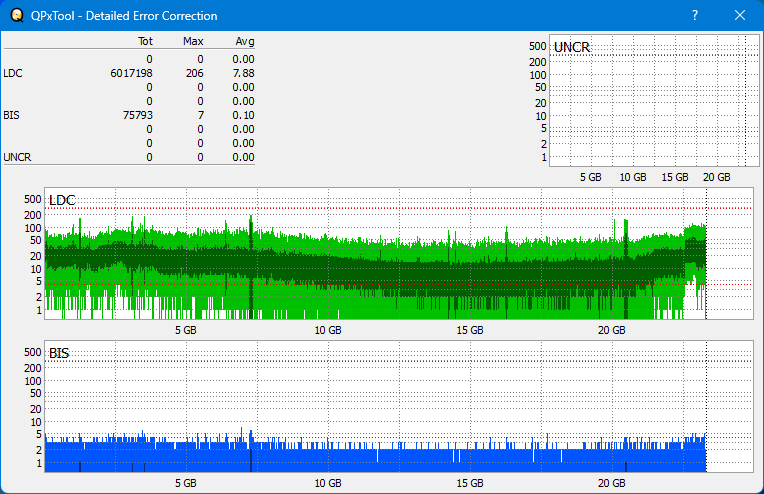764x494 pixels.
Task: Click the 20 GB axis label under BIS graph
Action: [611, 483]
